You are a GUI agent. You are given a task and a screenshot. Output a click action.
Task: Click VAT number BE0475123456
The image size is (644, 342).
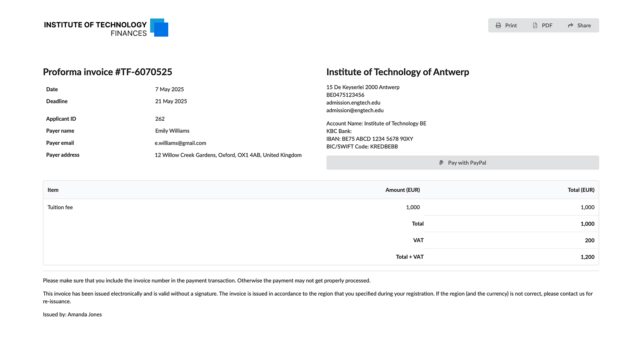pos(345,95)
